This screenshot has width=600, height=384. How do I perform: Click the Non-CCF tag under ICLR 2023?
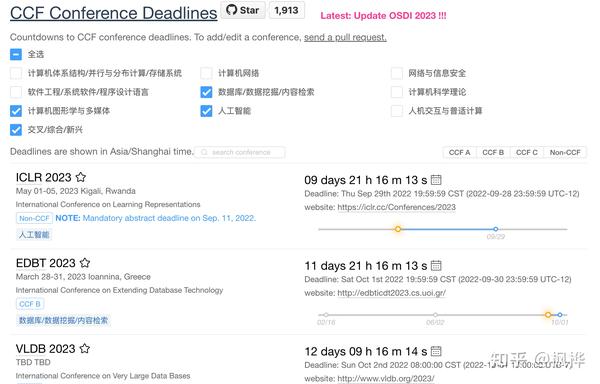(x=34, y=218)
